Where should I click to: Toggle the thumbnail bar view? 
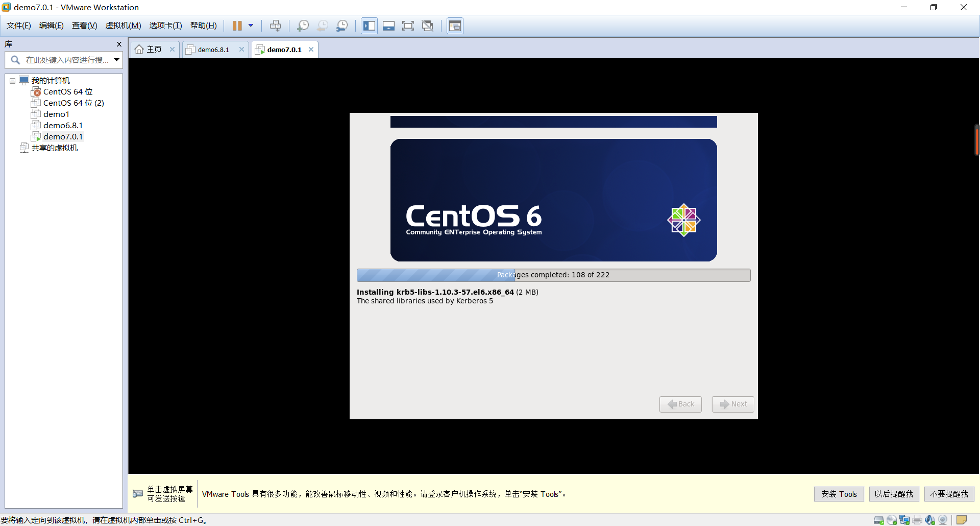[x=388, y=26]
